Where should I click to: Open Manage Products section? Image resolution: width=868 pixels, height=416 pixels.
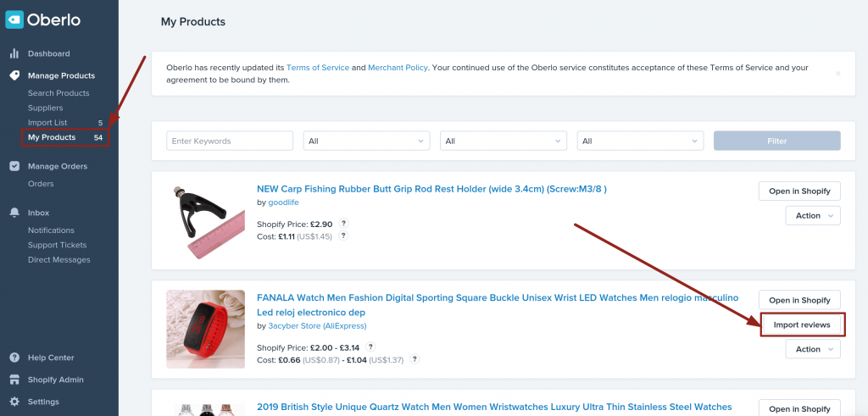[61, 75]
